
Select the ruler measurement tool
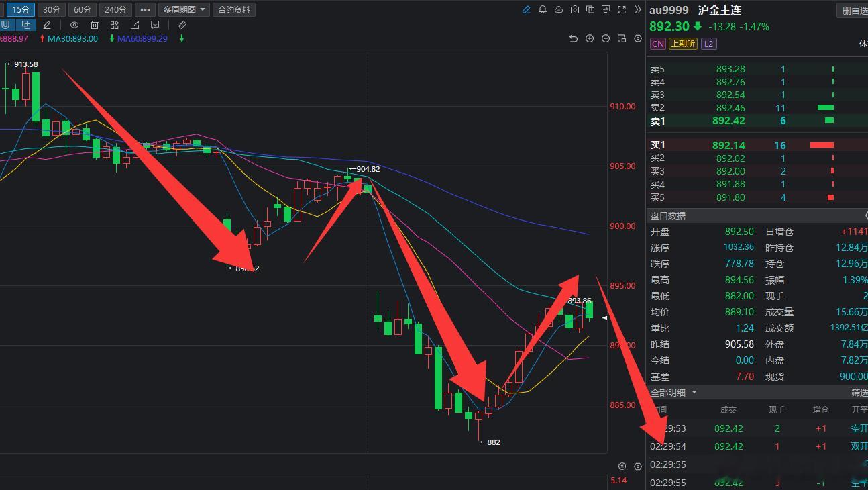182,25
